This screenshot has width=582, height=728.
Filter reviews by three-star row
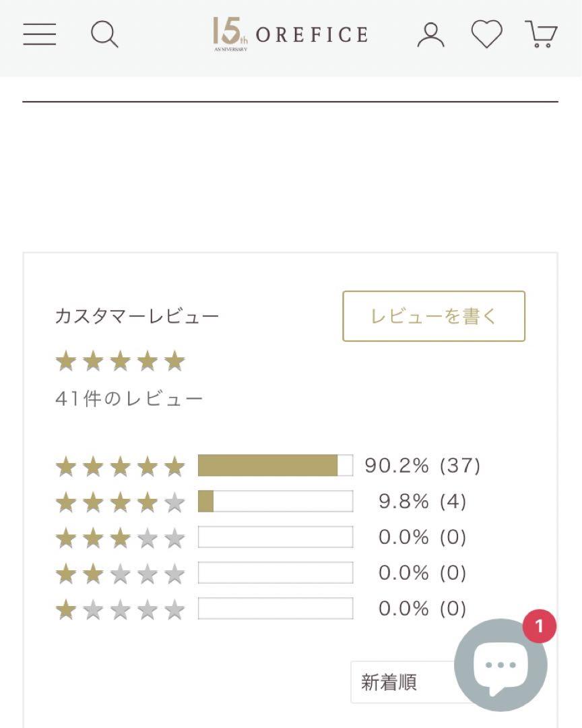tap(261, 537)
